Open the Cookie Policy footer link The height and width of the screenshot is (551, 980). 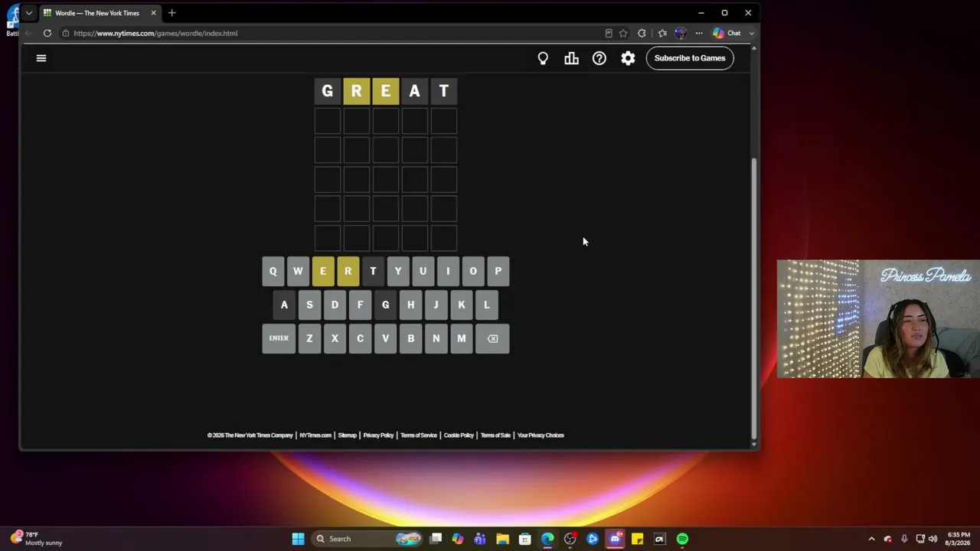point(459,435)
